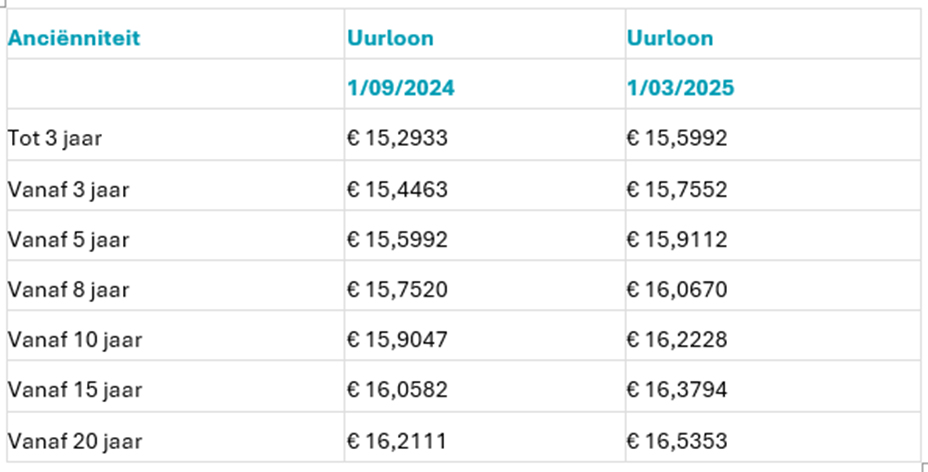Image resolution: width=928 pixels, height=472 pixels.
Task: Click the Anciënniteit header cell
Action: (74, 39)
